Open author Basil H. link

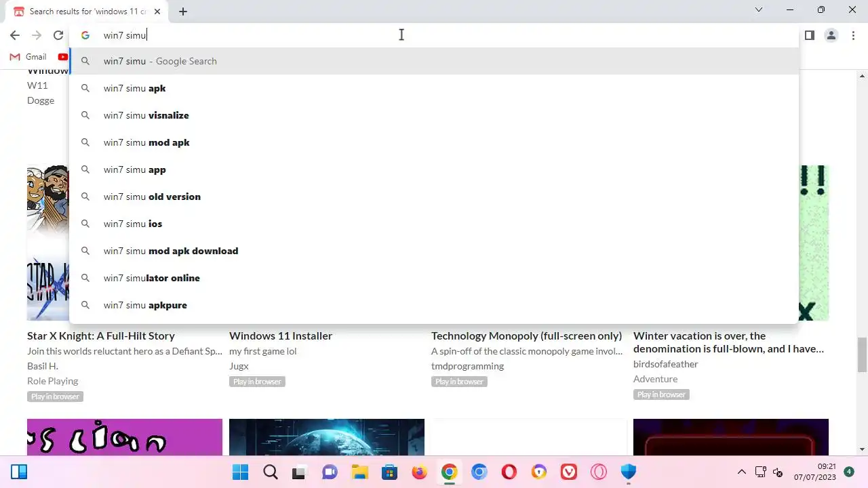(x=43, y=366)
